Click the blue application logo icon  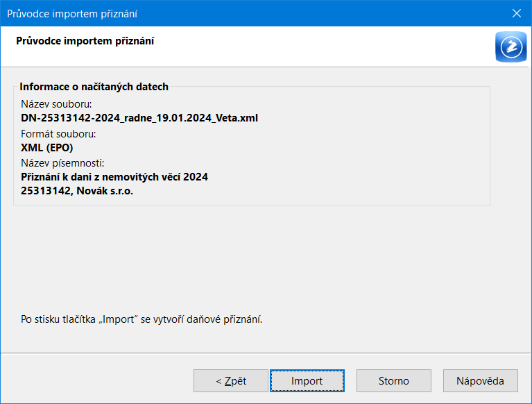click(511, 47)
